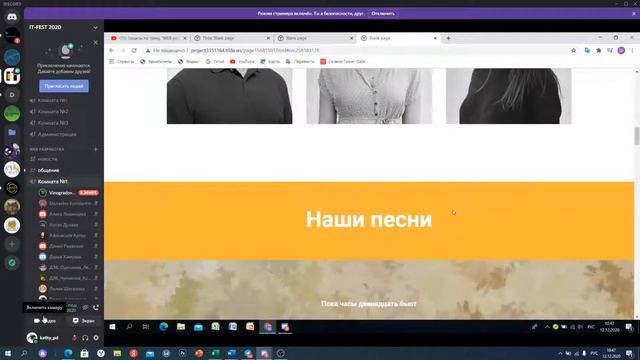Reload the page in streamed Chrome

(134, 50)
